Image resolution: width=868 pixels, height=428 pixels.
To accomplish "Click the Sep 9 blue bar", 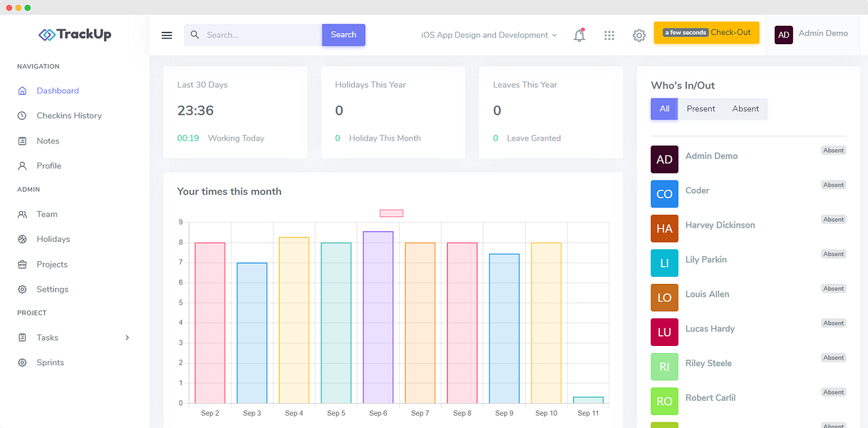I will (505, 329).
